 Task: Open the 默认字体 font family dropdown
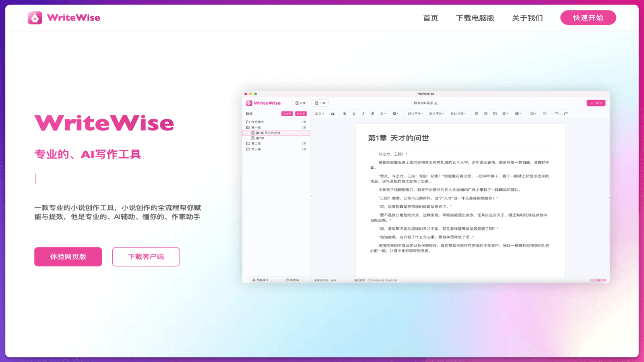[437, 114]
